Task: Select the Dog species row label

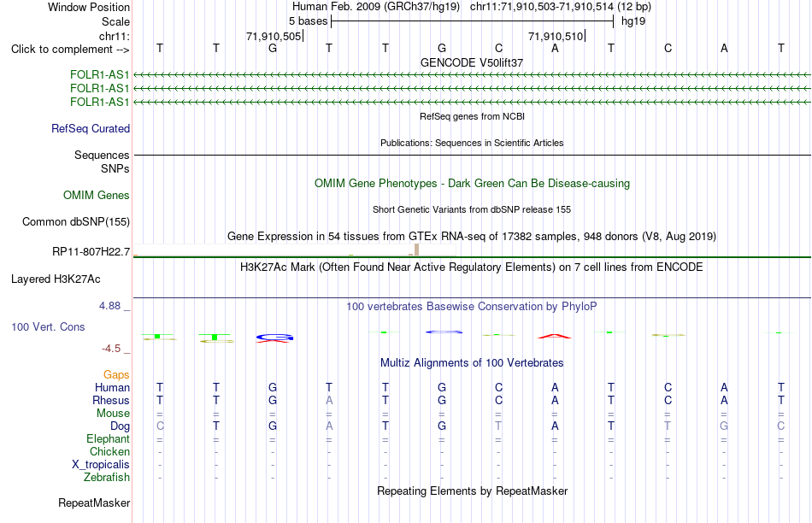Action: pos(121,426)
